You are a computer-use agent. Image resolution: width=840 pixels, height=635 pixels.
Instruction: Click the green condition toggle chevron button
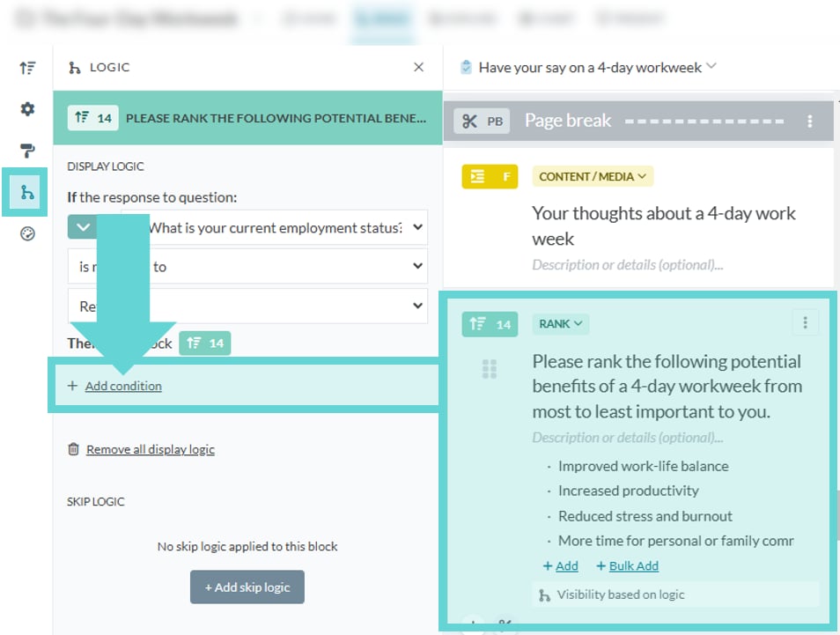(x=83, y=227)
